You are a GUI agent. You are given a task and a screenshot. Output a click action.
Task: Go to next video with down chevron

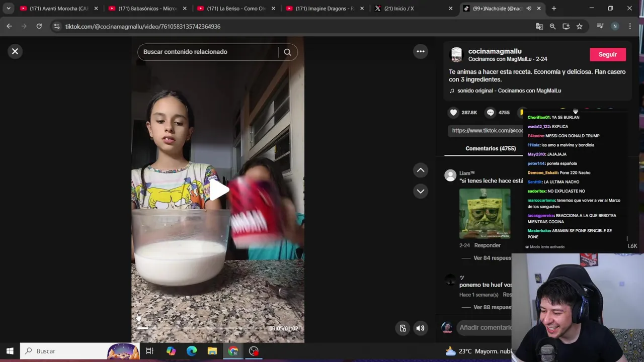[421, 191]
